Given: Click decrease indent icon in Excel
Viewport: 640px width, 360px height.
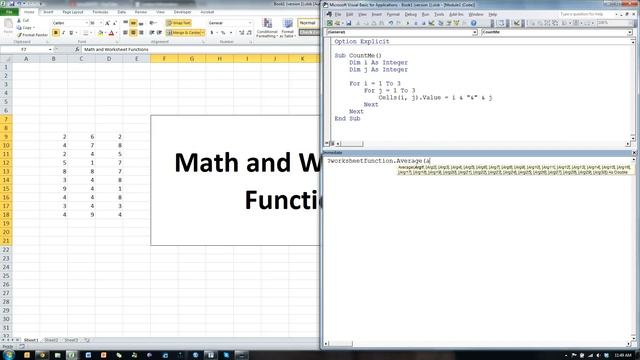Looking at the screenshot, I should [x=152, y=33].
